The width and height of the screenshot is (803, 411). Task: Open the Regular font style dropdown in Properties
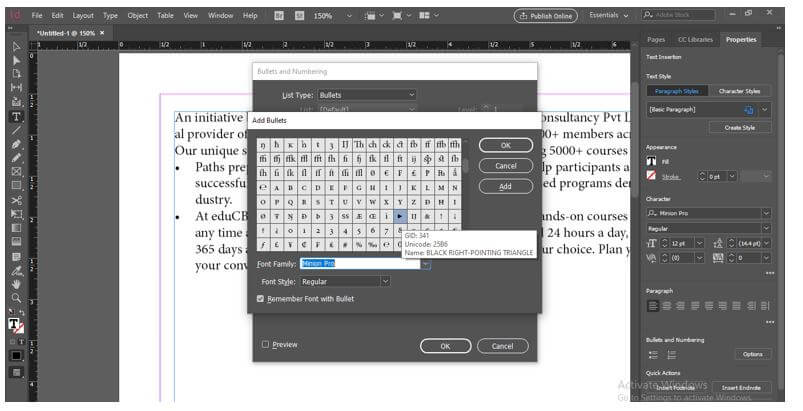coord(766,229)
